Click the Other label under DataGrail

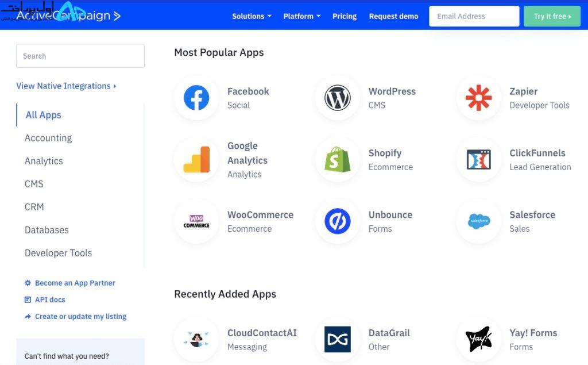(379, 347)
